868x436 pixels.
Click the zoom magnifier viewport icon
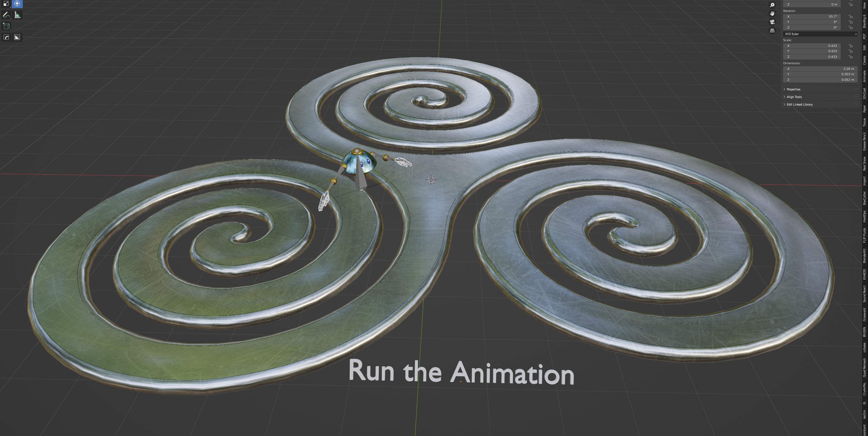pyautogui.click(x=772, y=5)
